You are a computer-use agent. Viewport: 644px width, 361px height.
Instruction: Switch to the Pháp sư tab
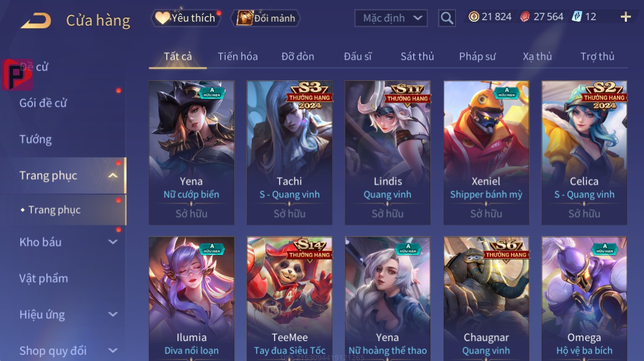coord(477,56)
